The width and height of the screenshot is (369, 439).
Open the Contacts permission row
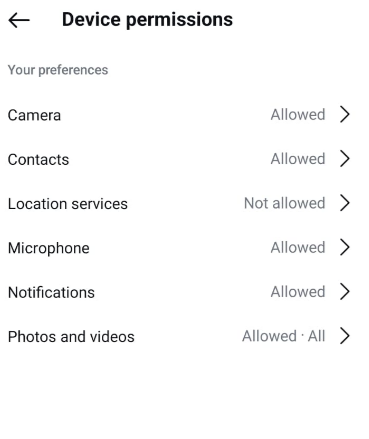point(184,159)
